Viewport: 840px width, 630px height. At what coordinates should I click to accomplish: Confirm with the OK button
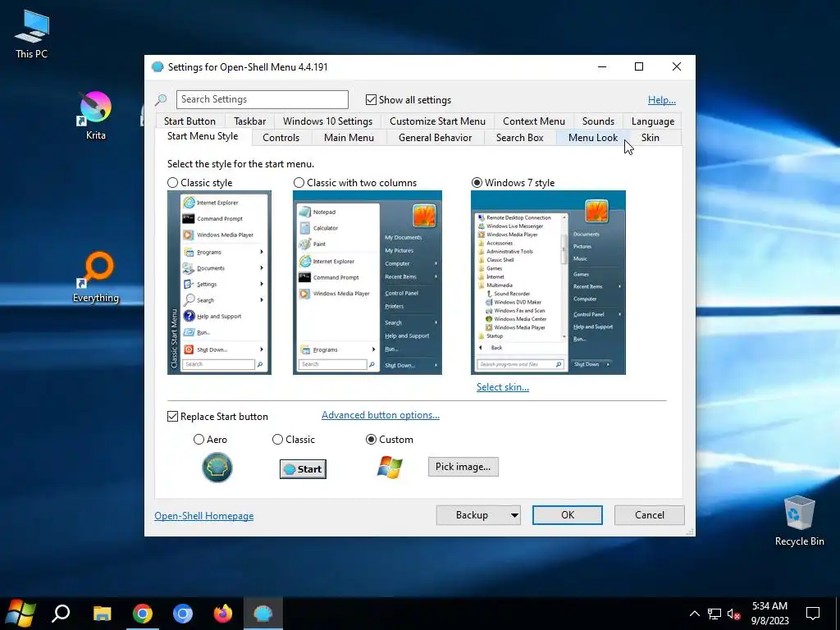pyautogui.click(x=568, y=515)
